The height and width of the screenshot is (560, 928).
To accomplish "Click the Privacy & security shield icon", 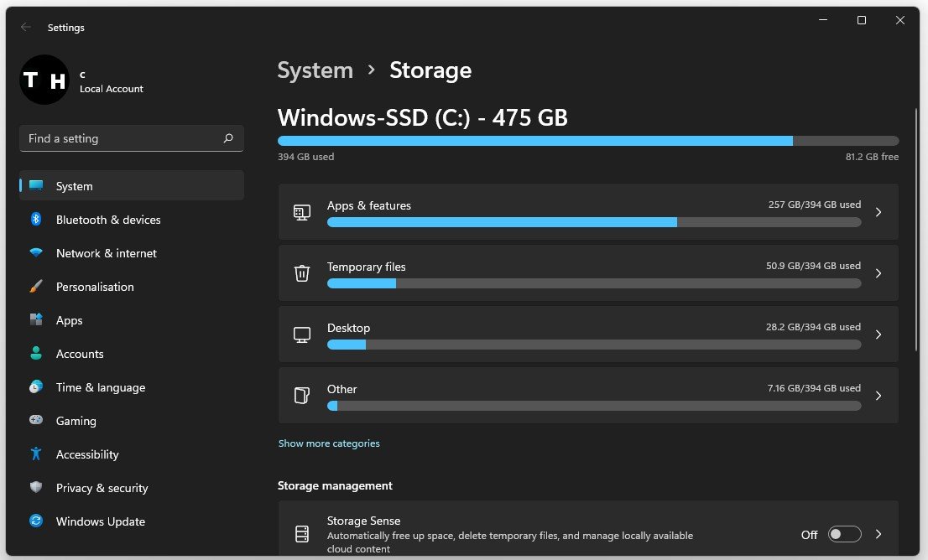I will pyautogui.click(x=36, y=488).
